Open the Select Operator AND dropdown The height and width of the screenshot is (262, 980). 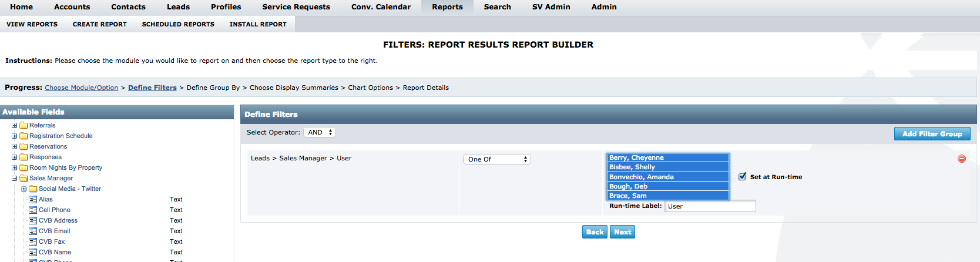pos(320,132)
